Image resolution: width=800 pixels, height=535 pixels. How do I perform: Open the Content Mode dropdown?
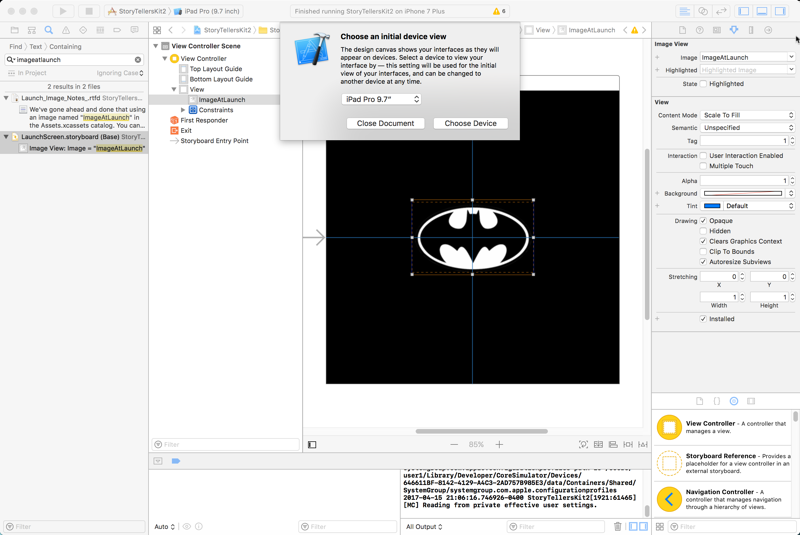pos(747,115)
